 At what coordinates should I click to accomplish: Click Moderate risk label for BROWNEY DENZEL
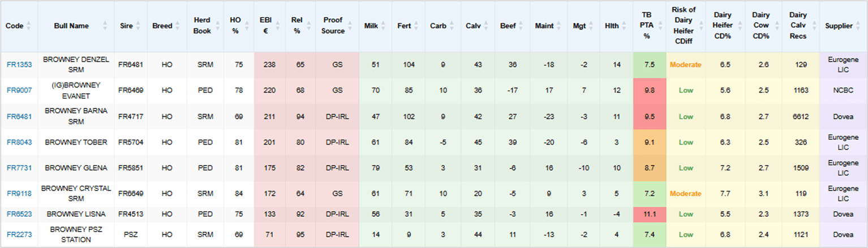click(x=686, y=65)
